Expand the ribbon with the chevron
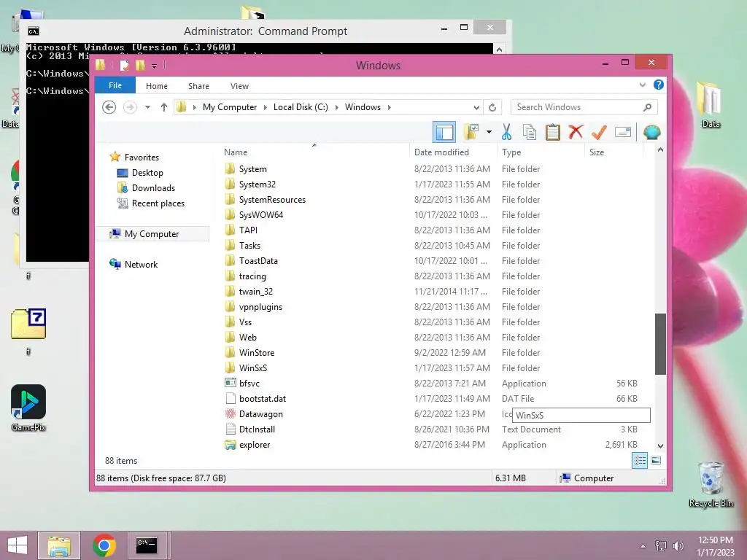The width and height of the screenshot is (747, 560). pos(642,85)
